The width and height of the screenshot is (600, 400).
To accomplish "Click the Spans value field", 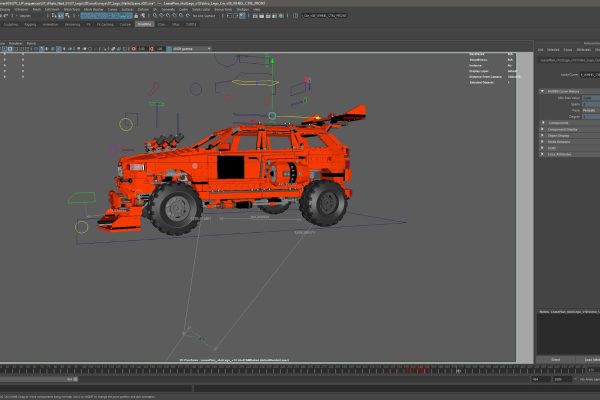I will pos(591,104).
